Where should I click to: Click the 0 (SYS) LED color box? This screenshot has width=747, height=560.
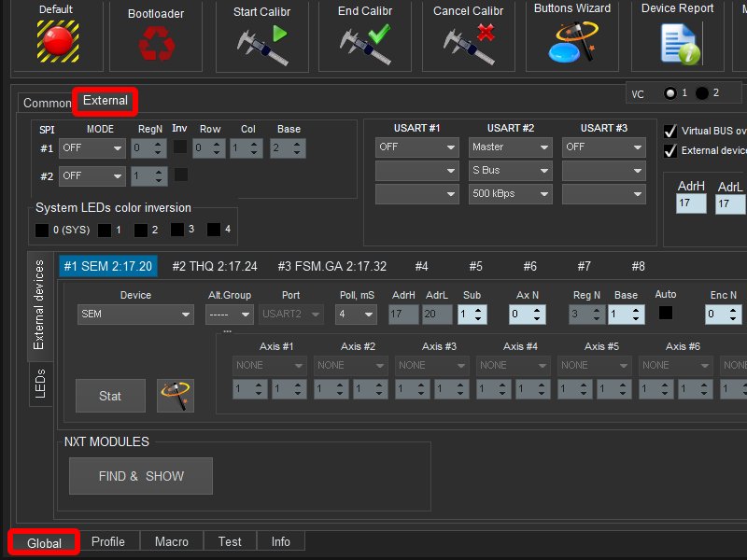pyautogui.click(x=42, y=230)
